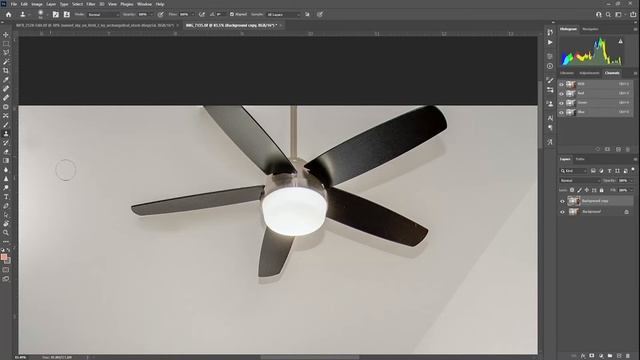Click the background color swatch

[x=8, y=261]
